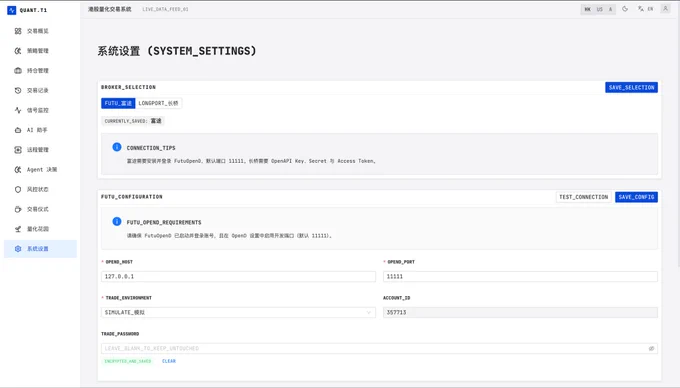Open 远程管理 remote management in sidebar
The height and width of the screenshot is (388, 680).
tap(40, 150)
